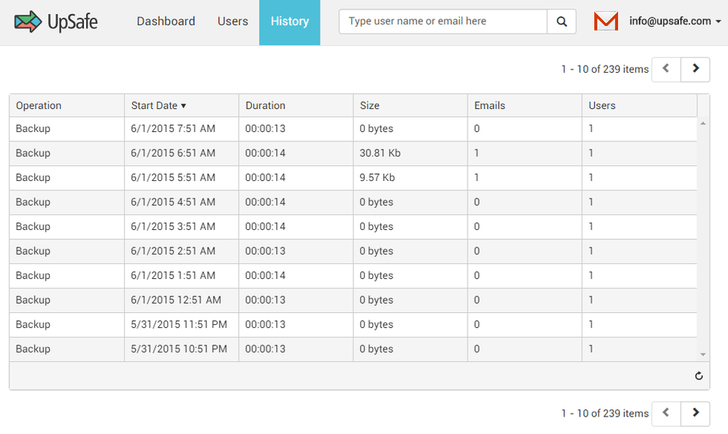Image resolution: width=728 pixels, height=434 pixels.
Task: Click the search magnifier icon
Action: pos(562,21)
